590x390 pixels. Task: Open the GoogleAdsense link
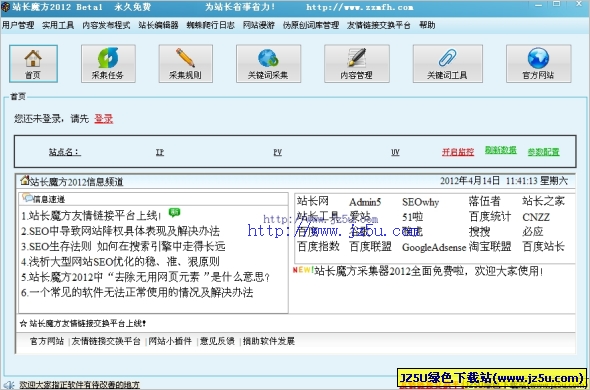[x=434, y=247]
